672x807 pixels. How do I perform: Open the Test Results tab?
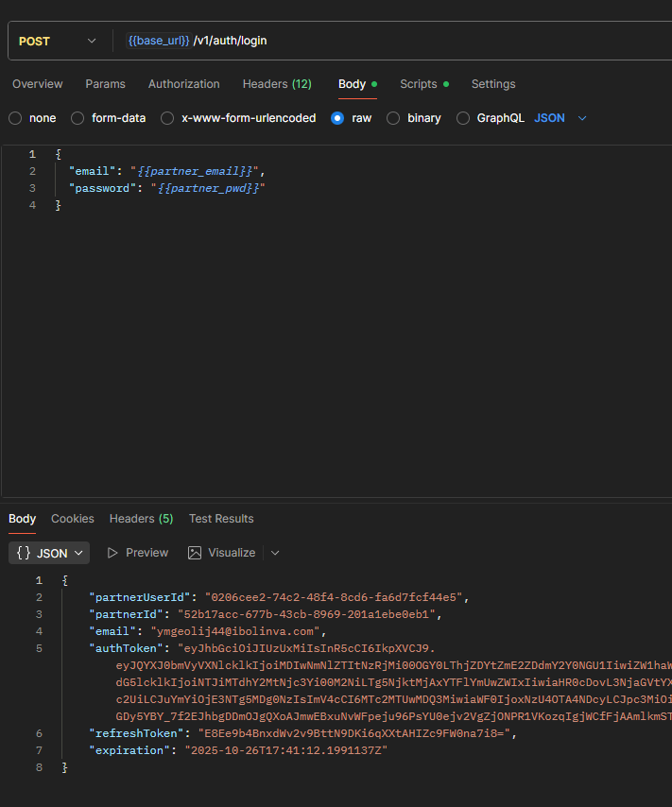[x=221, y=519]
